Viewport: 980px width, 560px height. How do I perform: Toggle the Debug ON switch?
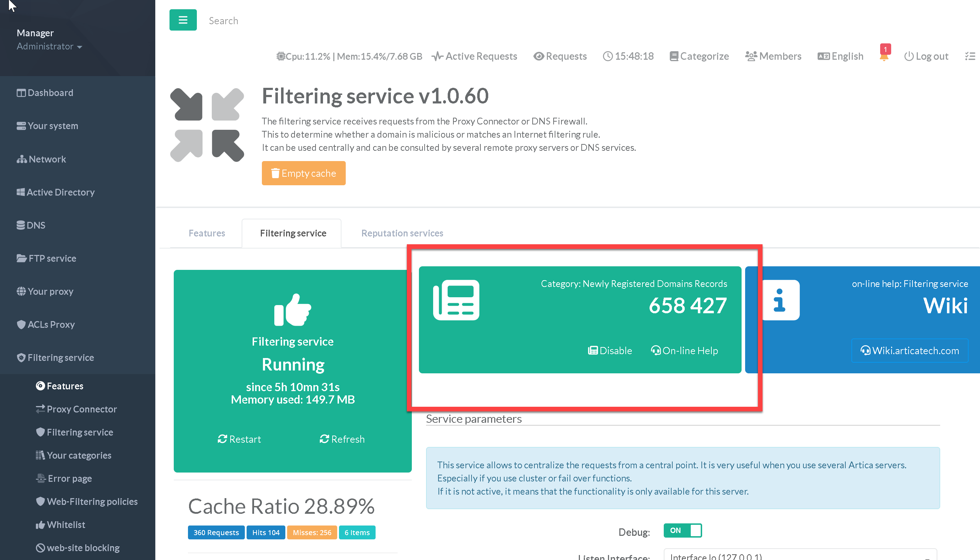pyautogui.click(x=683, y=530)
